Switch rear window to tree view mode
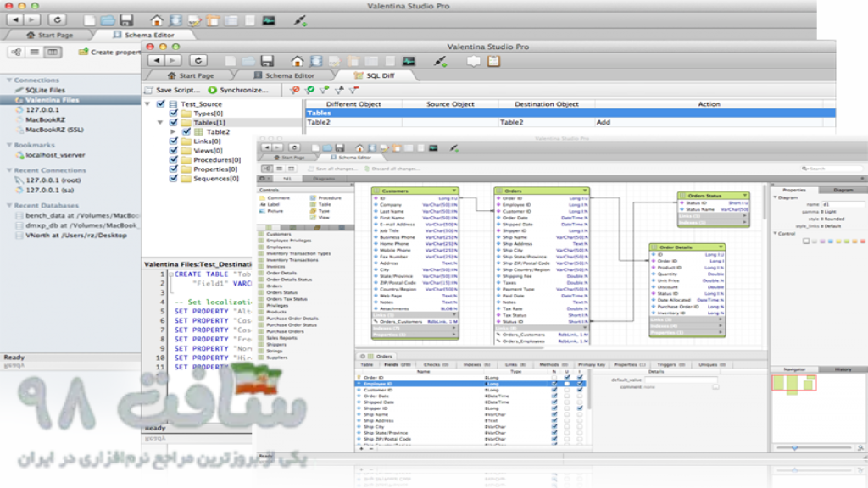 [16, 52]
